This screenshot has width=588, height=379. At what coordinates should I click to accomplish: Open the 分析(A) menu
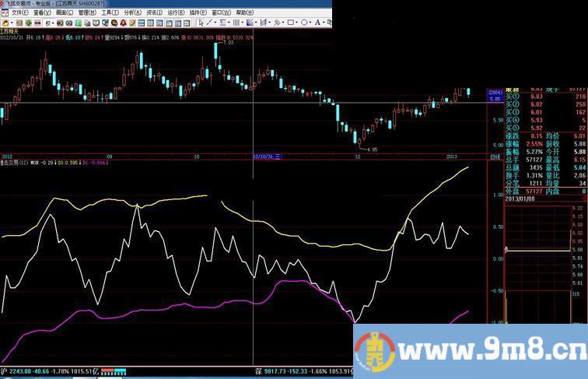coord(132,12)
